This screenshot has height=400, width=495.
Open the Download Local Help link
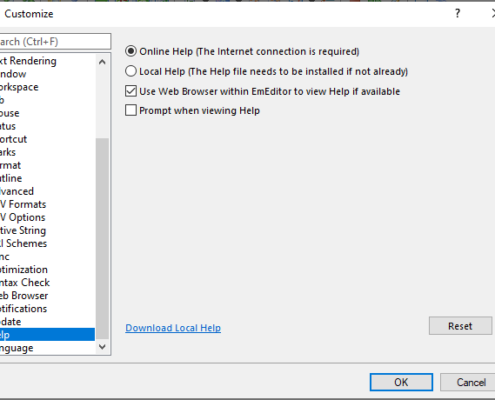point(173,328)
